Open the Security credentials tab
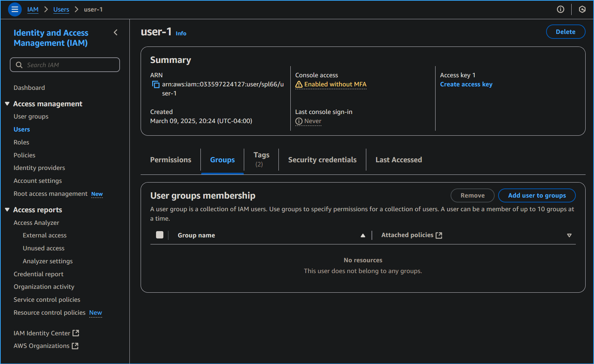This screenshot has height=364, width=594. tap(322, 160)
